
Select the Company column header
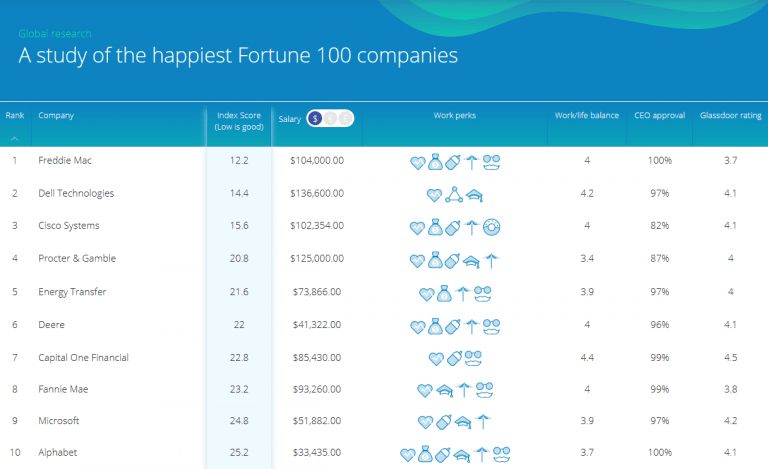pyautogui.click(x=56, y=115)
